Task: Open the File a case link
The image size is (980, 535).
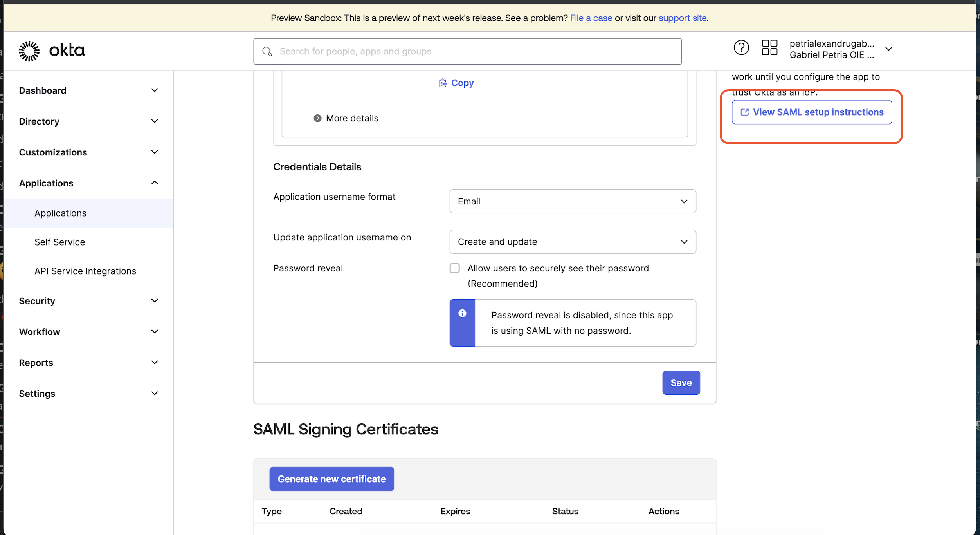Action: click(x=591, y=18)
